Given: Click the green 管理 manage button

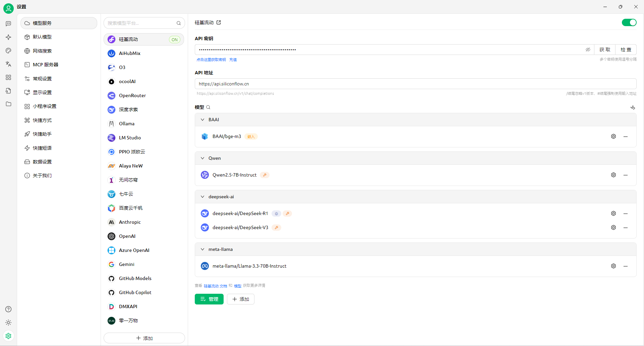Looking at the screenshot, I should (x=209, y=299).
